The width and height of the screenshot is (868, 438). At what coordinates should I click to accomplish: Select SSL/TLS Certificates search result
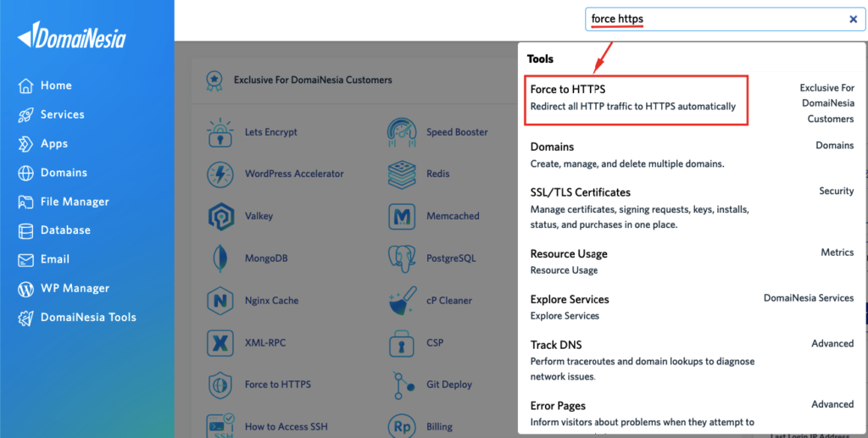[x=692, y=208]
